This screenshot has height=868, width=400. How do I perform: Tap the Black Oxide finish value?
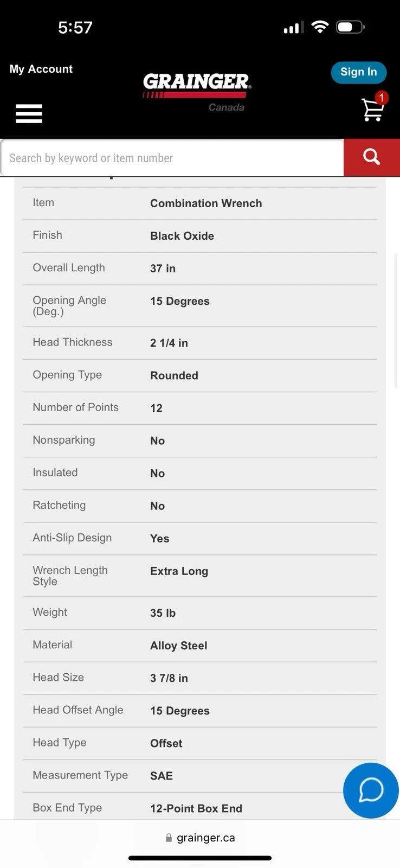click(182, 236)
